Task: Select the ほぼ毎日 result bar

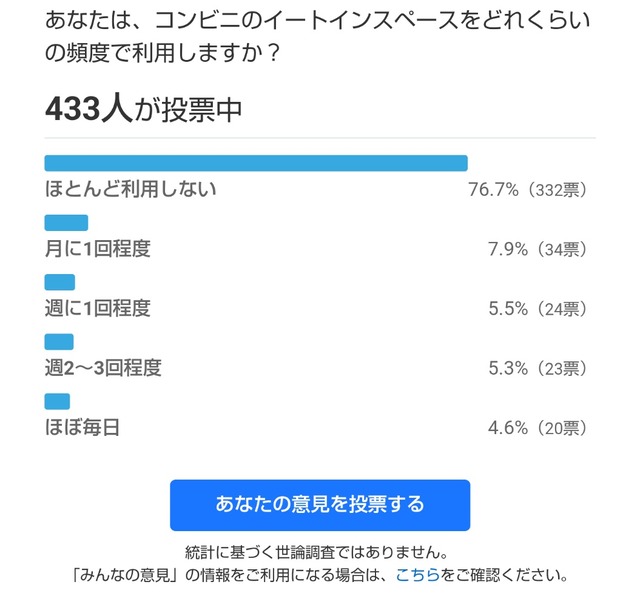Action: click(57, 401)
